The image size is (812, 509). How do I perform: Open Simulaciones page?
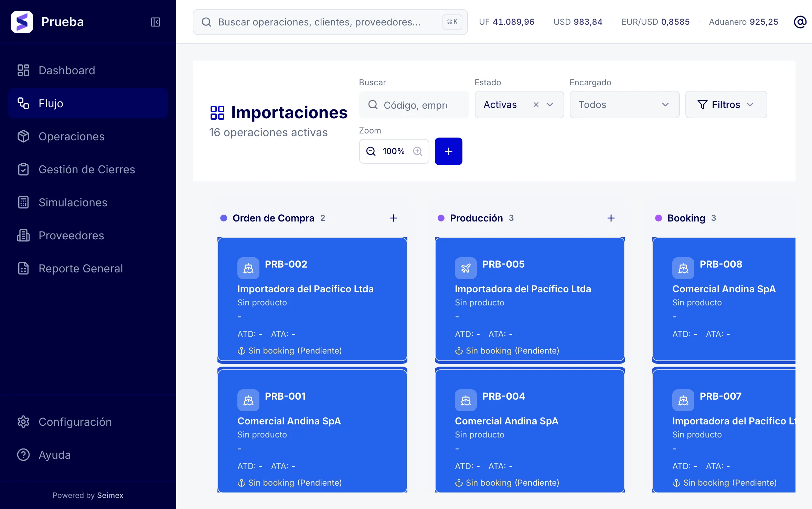point(88,202)
